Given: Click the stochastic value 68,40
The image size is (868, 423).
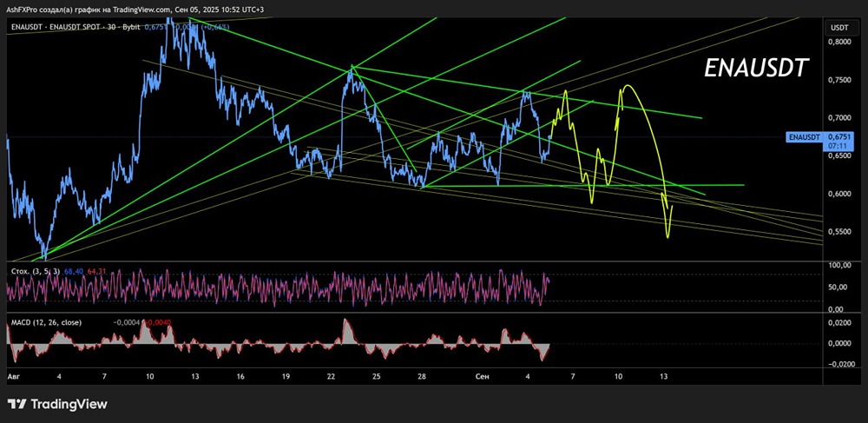Looking at the screenshot, I should (74, 271).
